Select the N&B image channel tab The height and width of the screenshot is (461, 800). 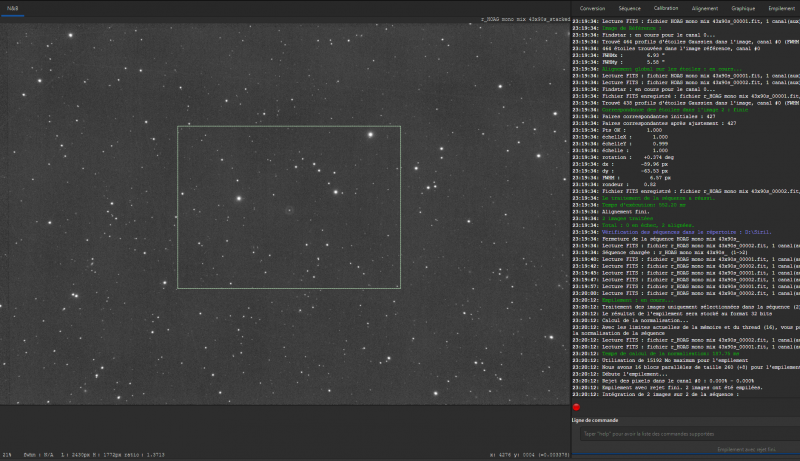pyautogui.click(x=13, y=9)
